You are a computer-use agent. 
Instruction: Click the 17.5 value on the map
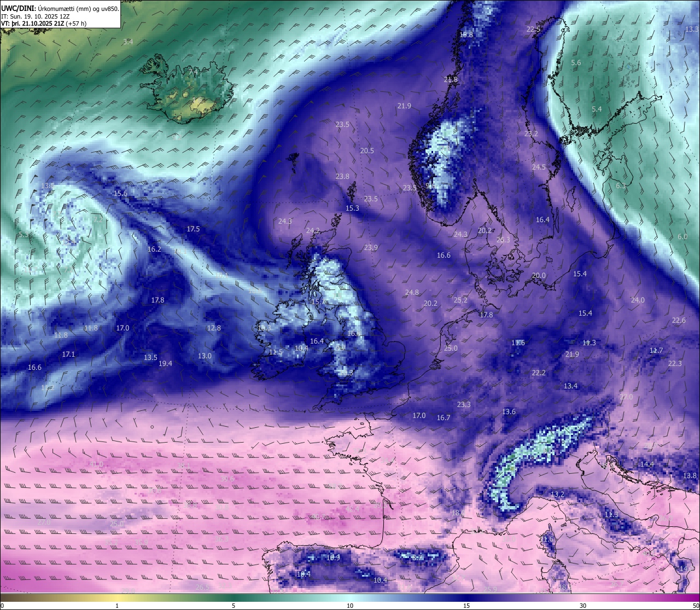point(193,229)
